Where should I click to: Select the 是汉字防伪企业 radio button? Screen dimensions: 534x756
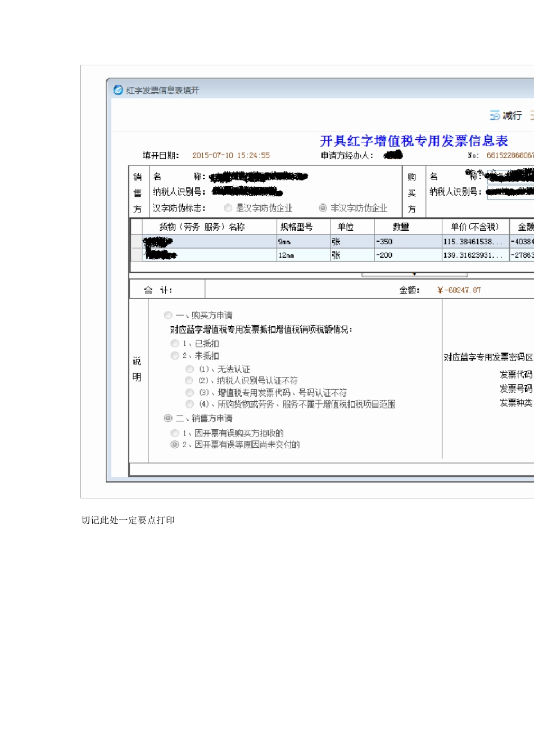228,208
